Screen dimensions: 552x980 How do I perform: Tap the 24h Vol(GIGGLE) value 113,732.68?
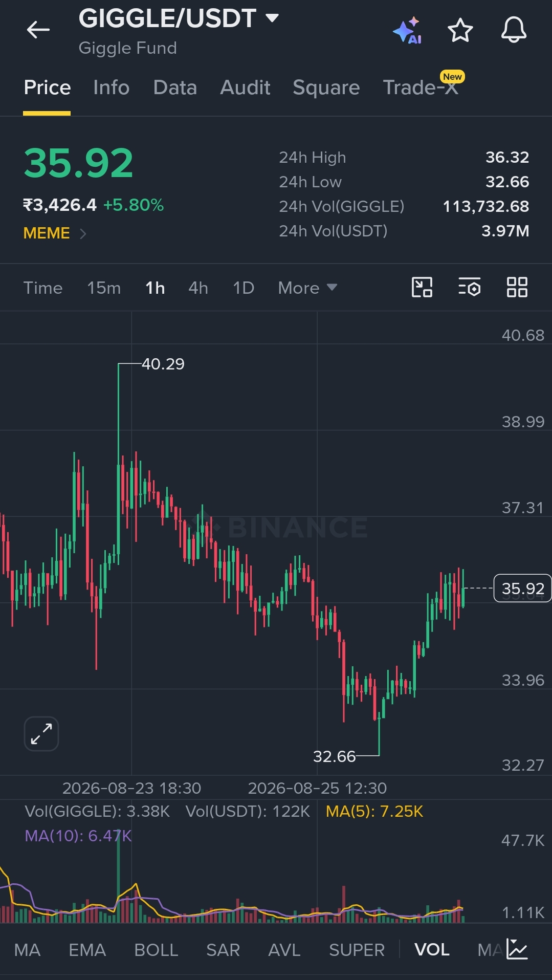click(485, 206)
